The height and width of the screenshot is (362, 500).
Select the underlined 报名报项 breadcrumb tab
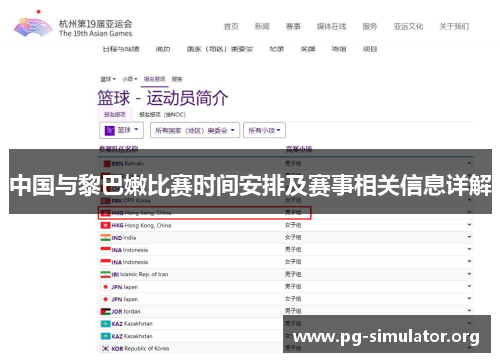pyautogui.click(x=154, y=79)
